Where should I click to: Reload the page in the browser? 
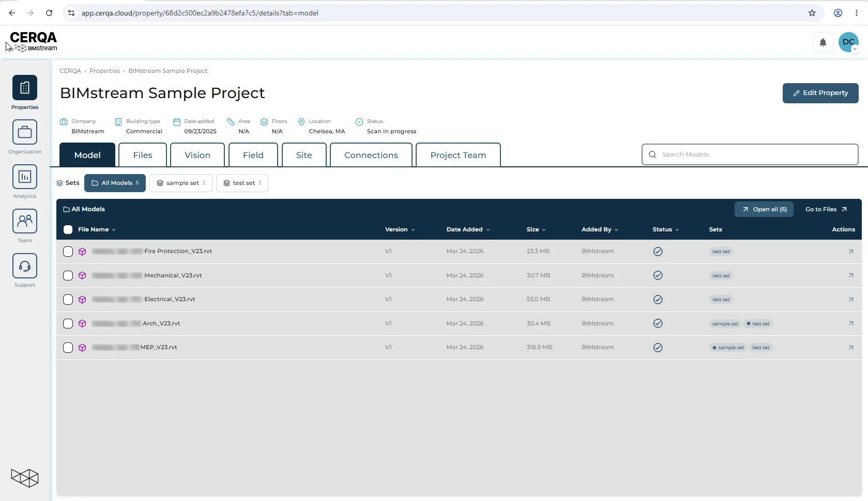click(x=49, y=13)
